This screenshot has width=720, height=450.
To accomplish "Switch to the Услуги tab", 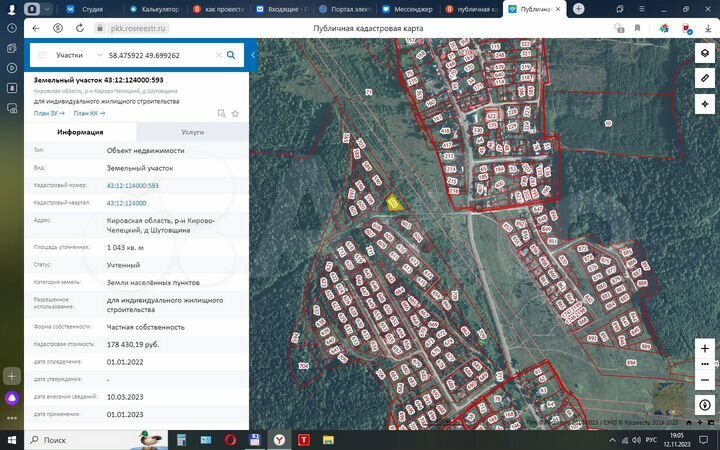I will pos(192,131).
